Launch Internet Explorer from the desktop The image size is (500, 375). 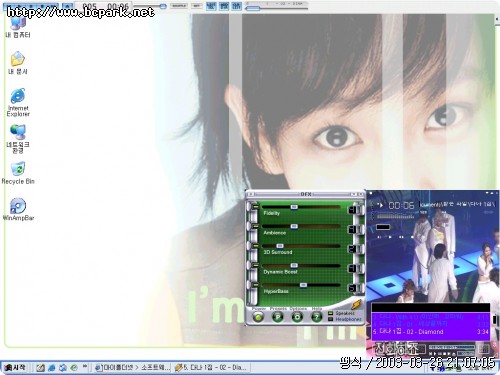coord(18,102)
